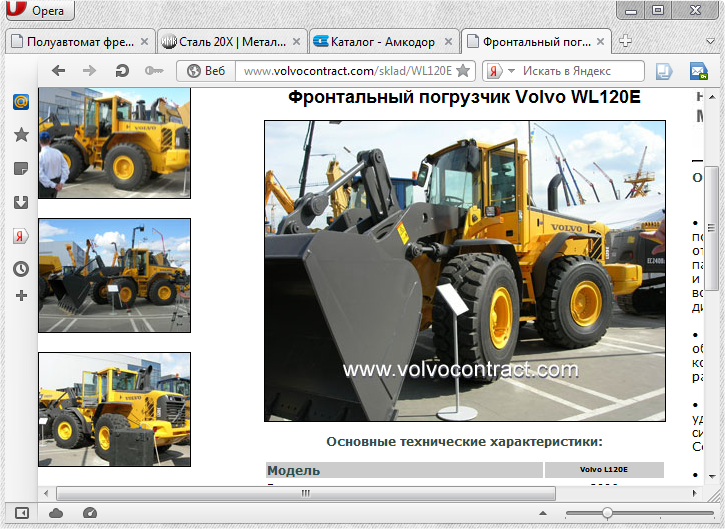The width and height of the screenshot is (725, 529).
Task: Click the large Volvo WL120E loader photo
Action: tap(465, 271)
